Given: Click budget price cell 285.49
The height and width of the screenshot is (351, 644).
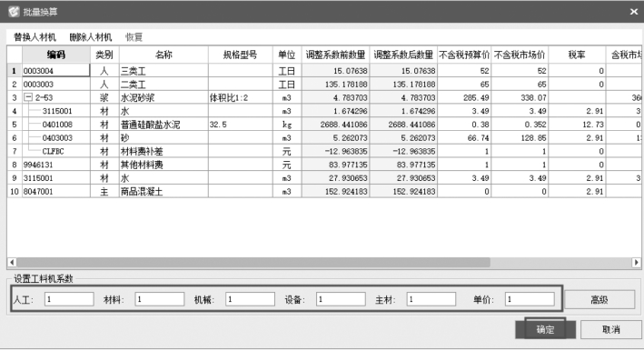Looking at the screenshot, I should pyautogui.click(x=464, y=97).
